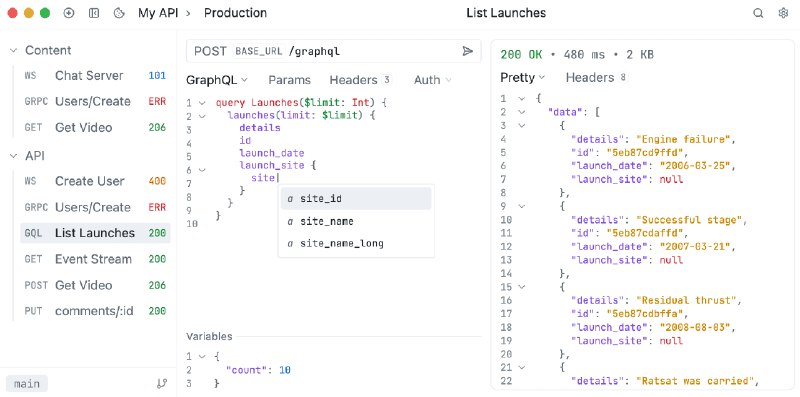The image size is (800, 397).
Task: Click BASE_URL variable in URL bar
Action: click(259, 51)
